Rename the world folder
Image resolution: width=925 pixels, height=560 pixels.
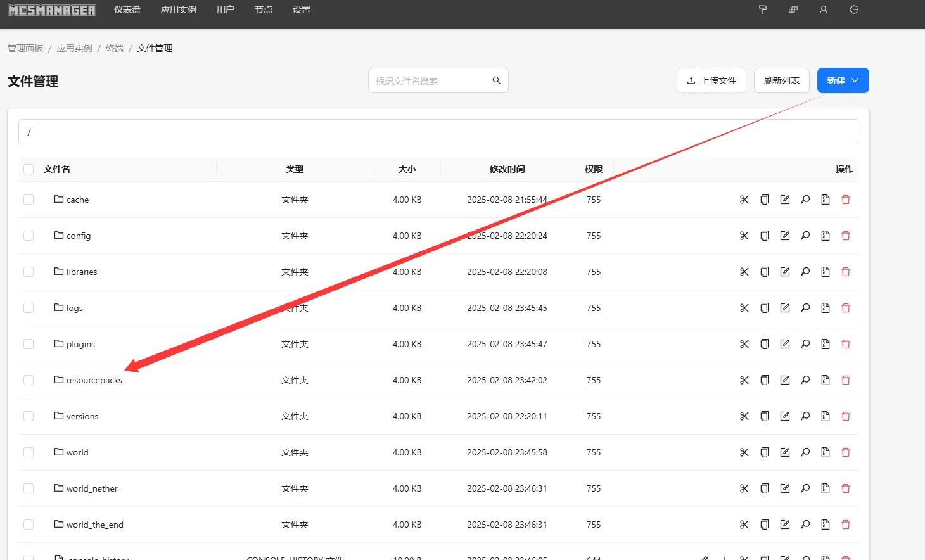click(x=785, y=452)
